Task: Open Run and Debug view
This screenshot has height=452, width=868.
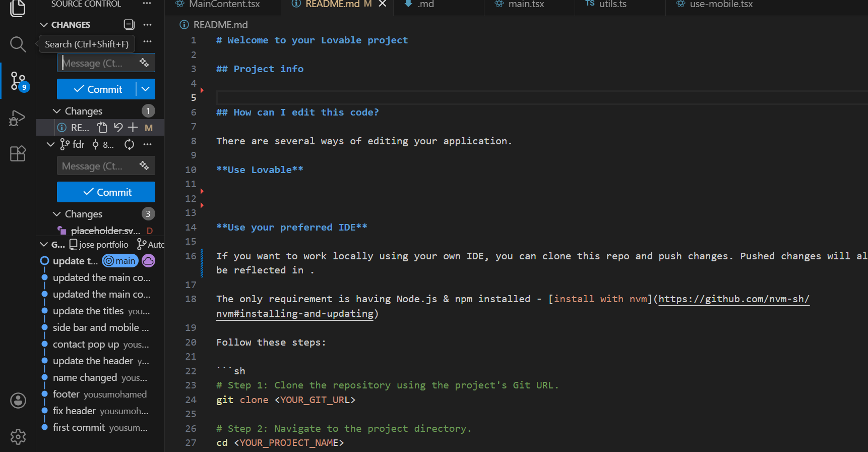Action: tap(18, 118)
